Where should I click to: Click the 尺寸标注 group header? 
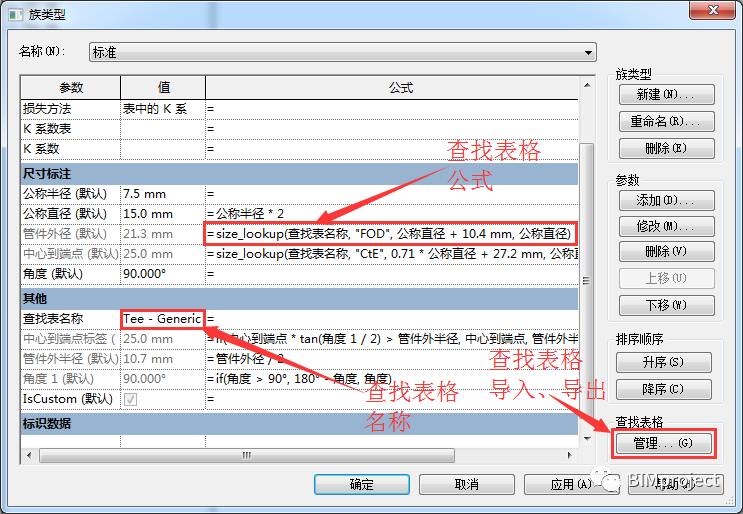coord(299,174)
